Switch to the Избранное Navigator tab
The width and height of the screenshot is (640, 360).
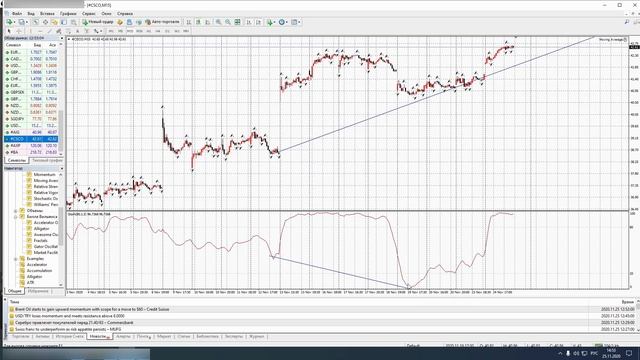[x=38, y=291]
